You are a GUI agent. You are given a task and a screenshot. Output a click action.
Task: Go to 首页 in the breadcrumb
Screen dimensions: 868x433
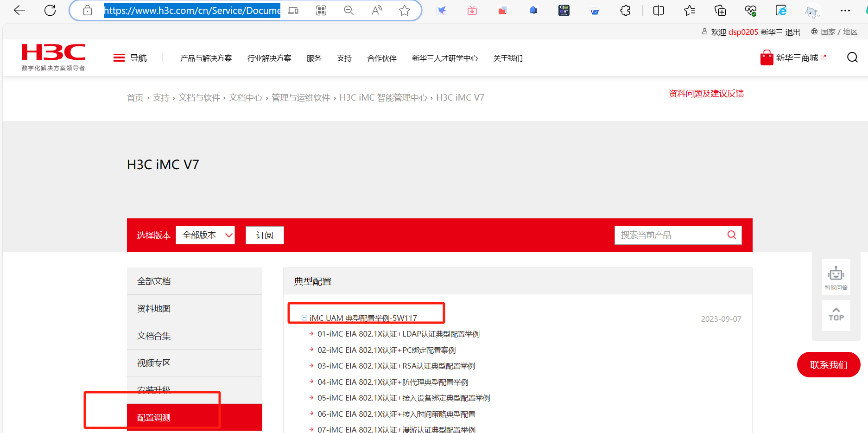135,97
